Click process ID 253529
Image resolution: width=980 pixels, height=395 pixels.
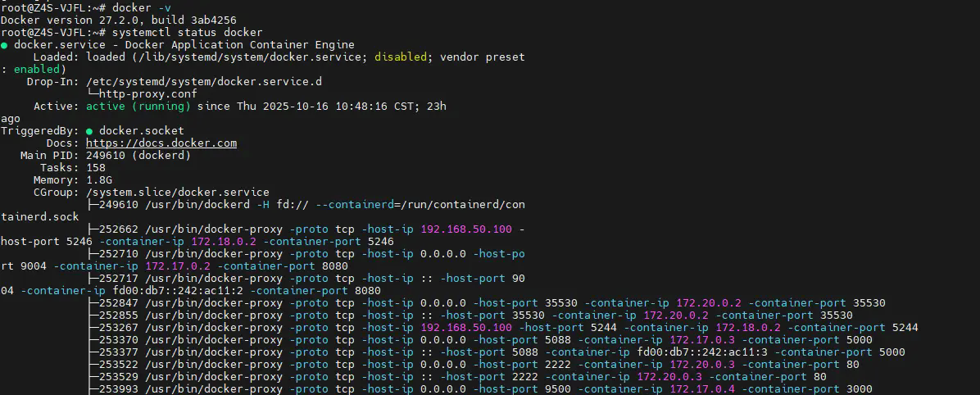point(119,377)
